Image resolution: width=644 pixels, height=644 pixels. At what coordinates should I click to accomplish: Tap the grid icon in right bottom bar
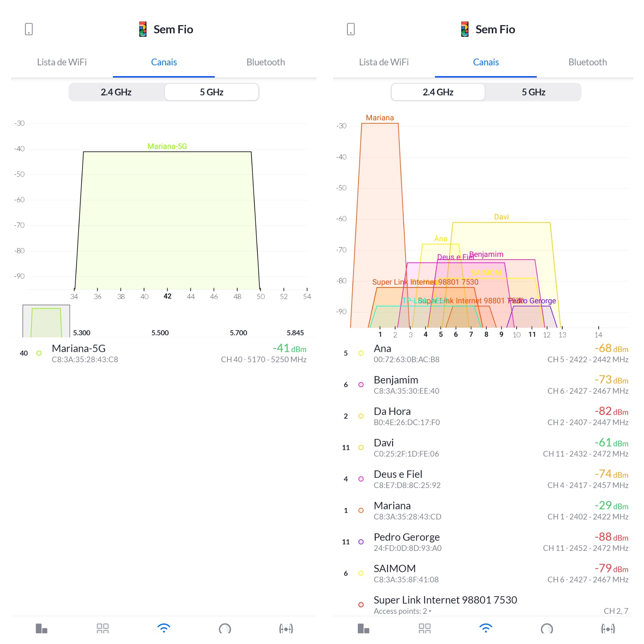click(x=425, y=628)
